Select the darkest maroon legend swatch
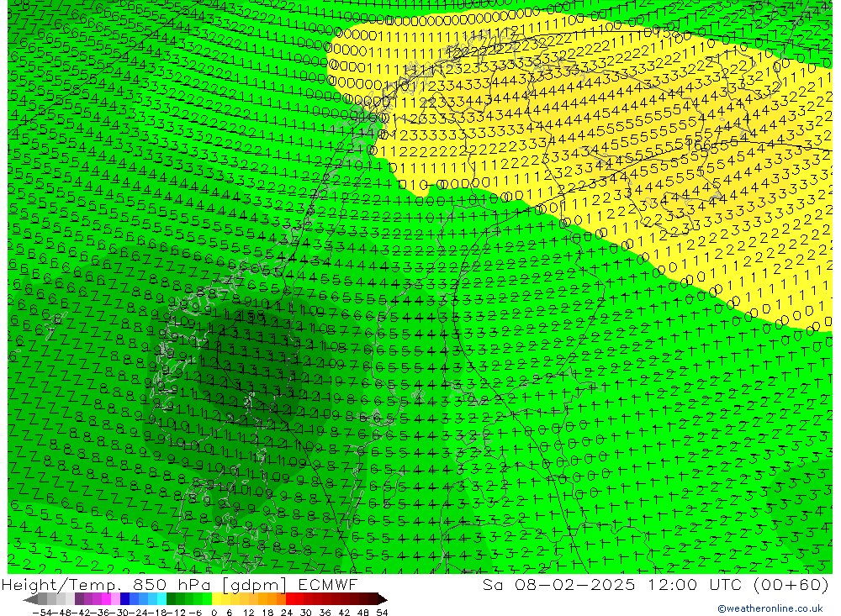841x616 pixels. tap(373, 599)
